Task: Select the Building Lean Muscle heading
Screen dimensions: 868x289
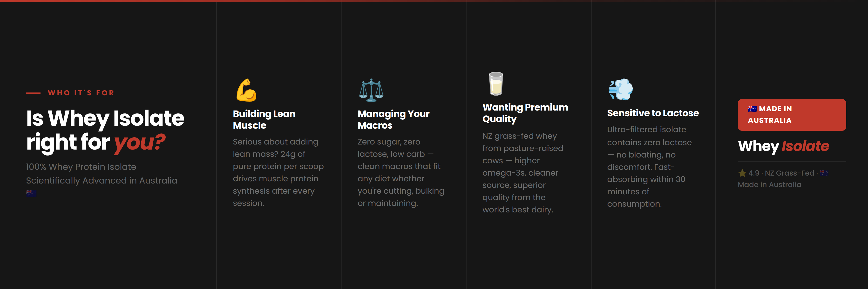Action: point(264,119)
